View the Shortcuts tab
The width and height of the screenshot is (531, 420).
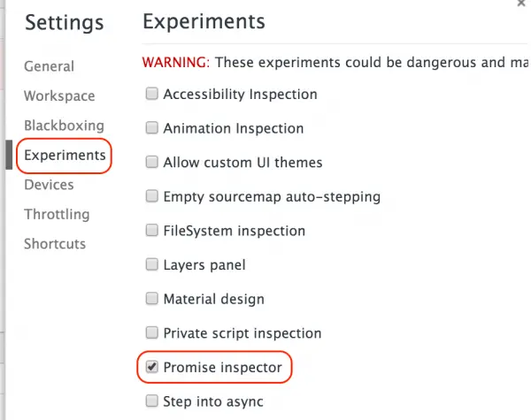[55, 244]
